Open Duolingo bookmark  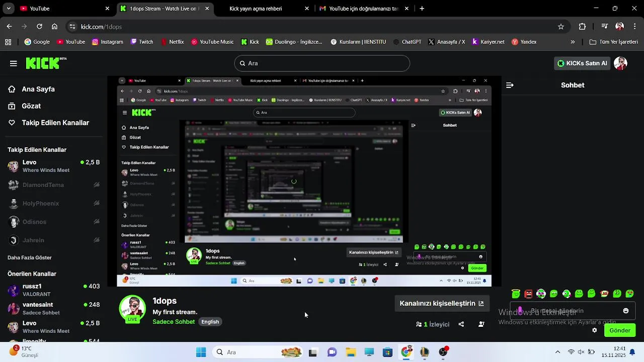tap(294, 42)
